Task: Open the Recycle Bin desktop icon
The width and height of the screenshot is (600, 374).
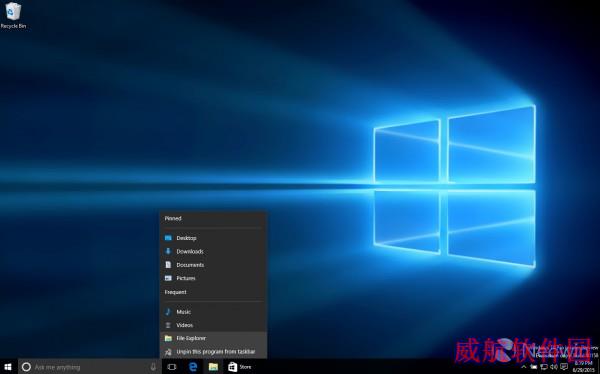Action: pos(13,15)
